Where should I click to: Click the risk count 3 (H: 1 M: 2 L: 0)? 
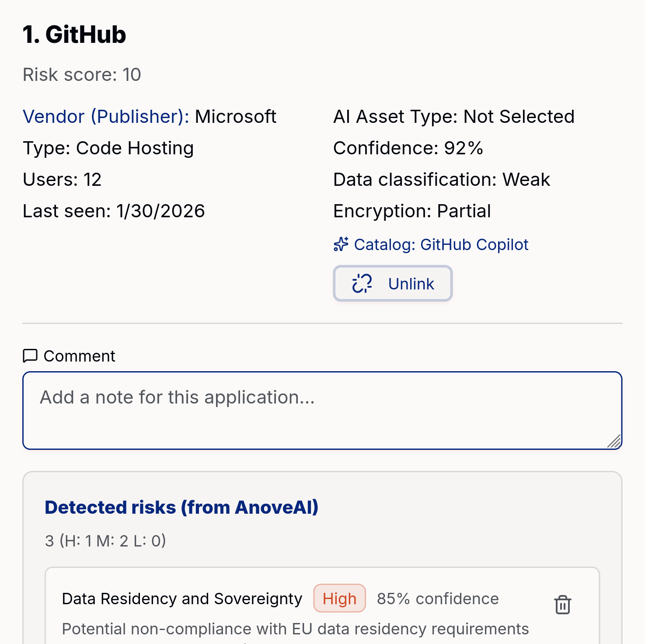pyautogui.click(x=105, y=540)
